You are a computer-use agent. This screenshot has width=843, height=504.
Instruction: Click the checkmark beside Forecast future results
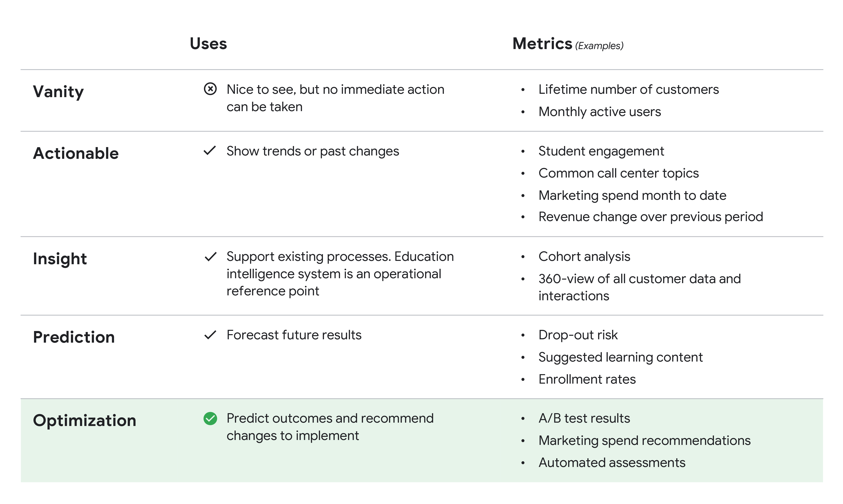[210, 335]
